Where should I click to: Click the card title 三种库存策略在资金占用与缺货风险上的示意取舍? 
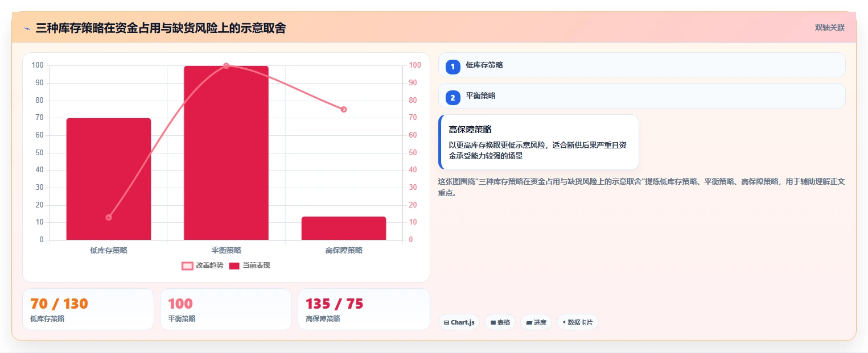[x=161, y=28]
